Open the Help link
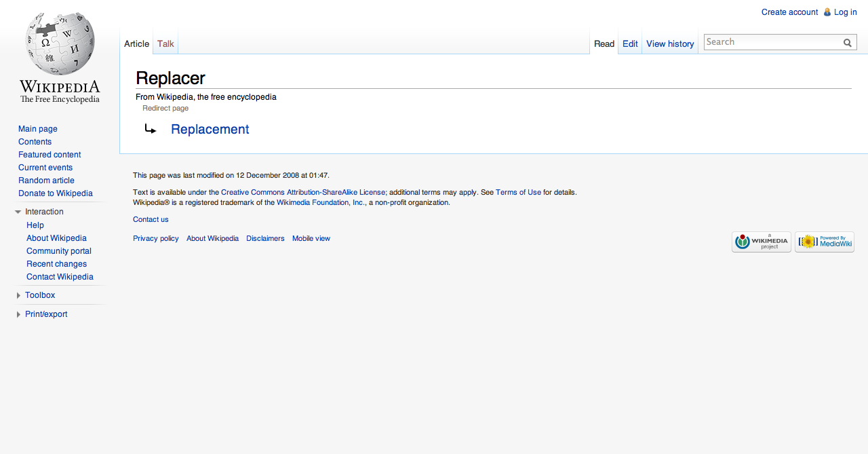Viewport: 868px width, 454px height. 35,225
